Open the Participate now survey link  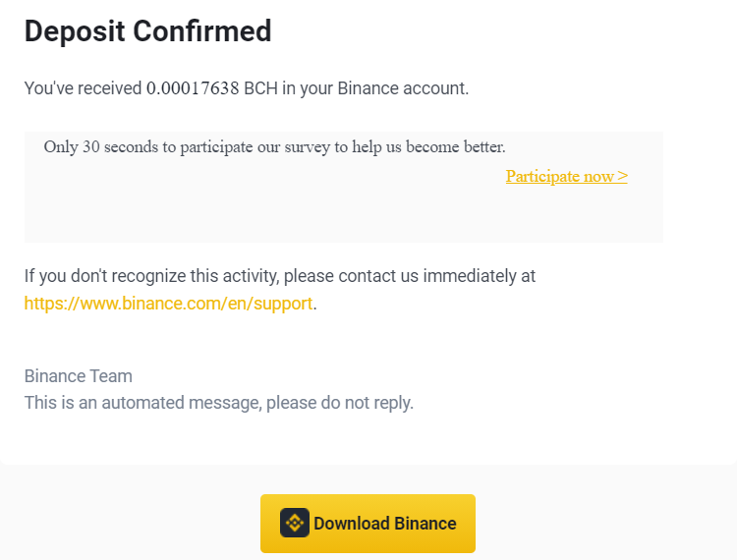pyautogui.click(x=566, y=176)
